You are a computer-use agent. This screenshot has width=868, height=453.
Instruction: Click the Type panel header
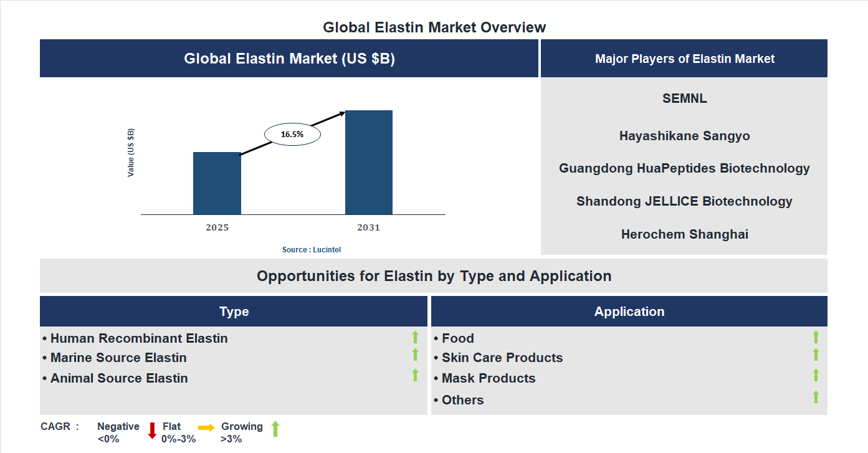click(234, 311)
